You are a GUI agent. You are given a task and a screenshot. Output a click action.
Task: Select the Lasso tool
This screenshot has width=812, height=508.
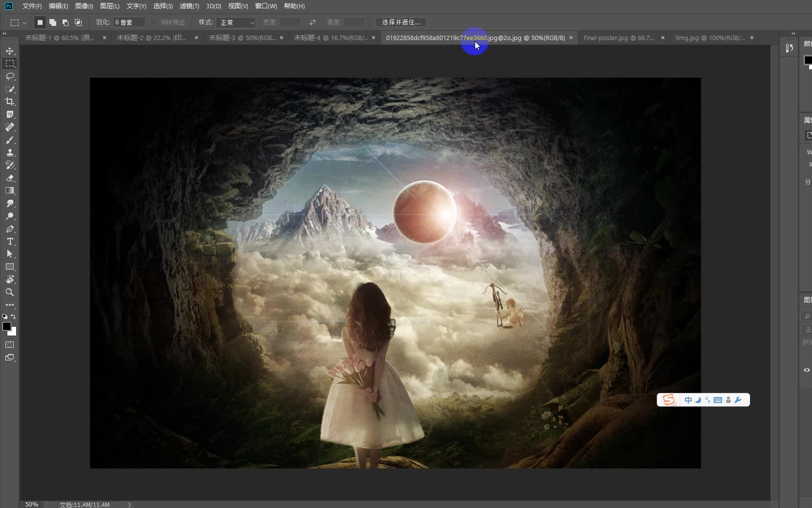click(x=10, y=76)
